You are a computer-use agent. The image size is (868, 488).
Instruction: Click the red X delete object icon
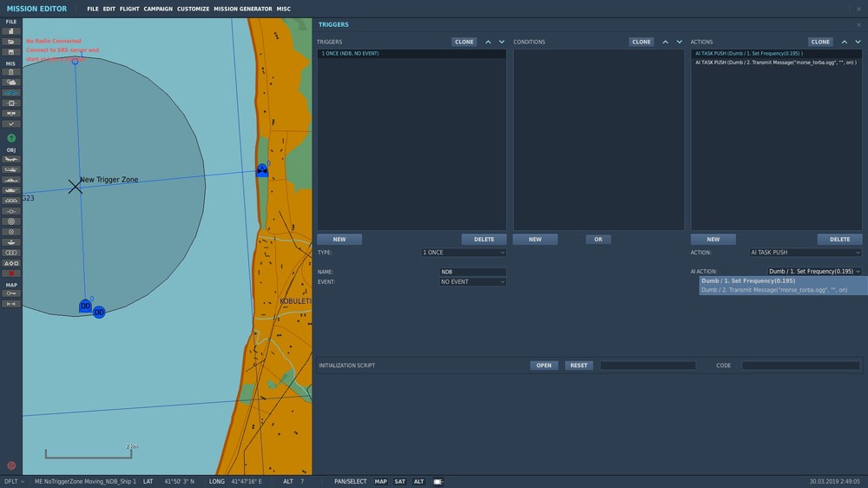pyautogui.click(x=11, y=273)
